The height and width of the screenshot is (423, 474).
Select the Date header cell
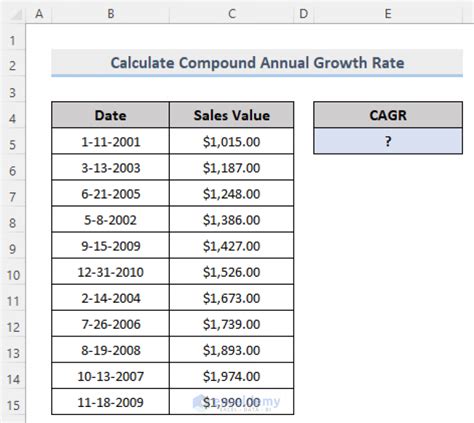[111, 115]
